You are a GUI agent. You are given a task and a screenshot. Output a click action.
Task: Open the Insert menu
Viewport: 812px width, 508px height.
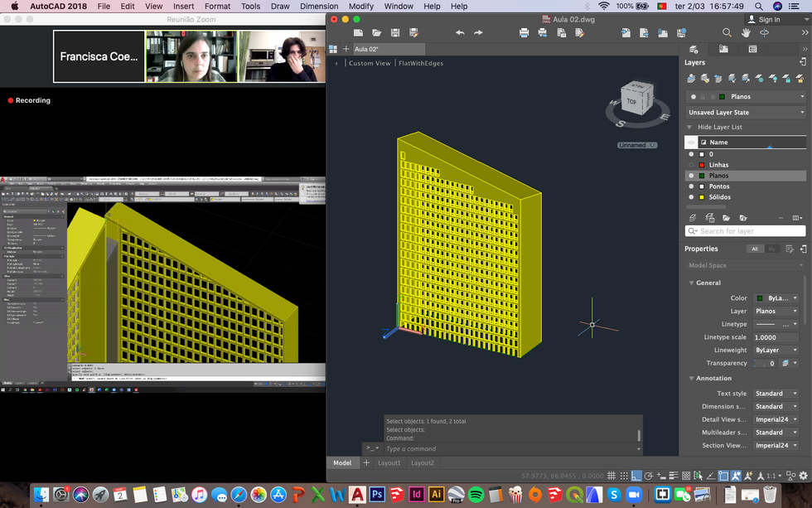click(183, 6)
